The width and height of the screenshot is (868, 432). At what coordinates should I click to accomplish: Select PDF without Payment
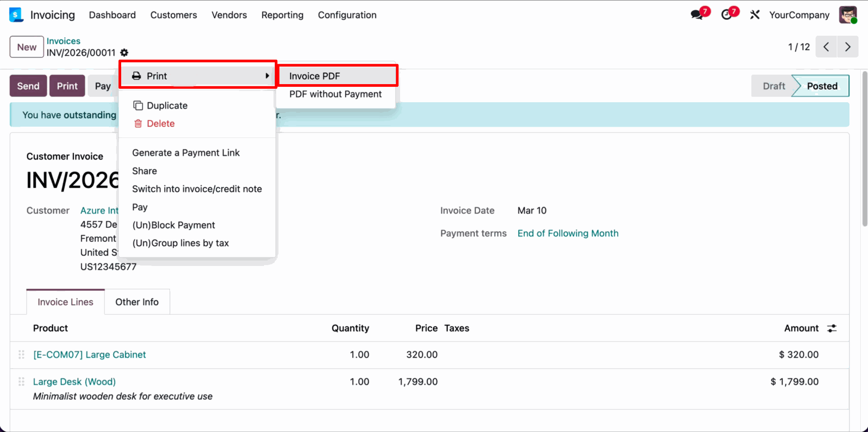(335, 94)
